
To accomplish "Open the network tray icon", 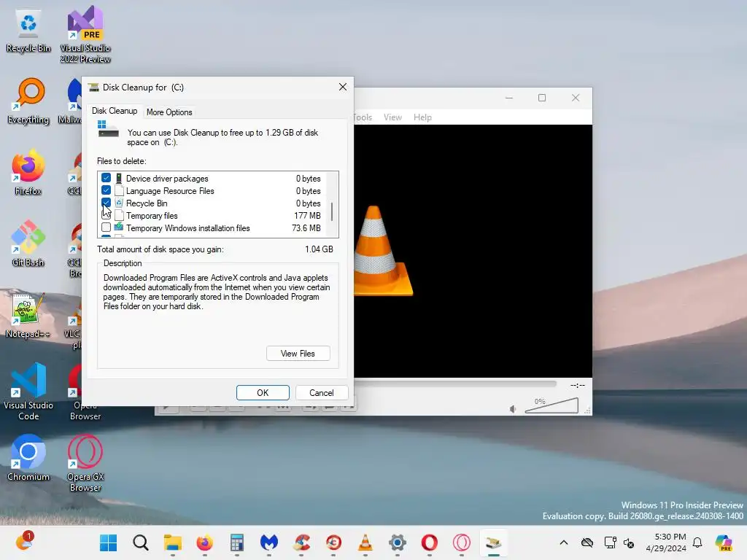I will [610, 542].
